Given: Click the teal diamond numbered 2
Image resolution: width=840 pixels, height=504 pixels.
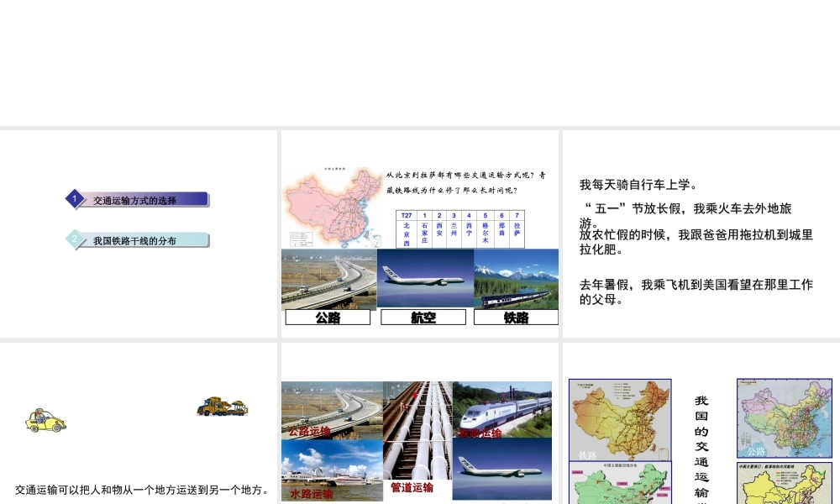Looking at the screenshot, I should 75,239.
